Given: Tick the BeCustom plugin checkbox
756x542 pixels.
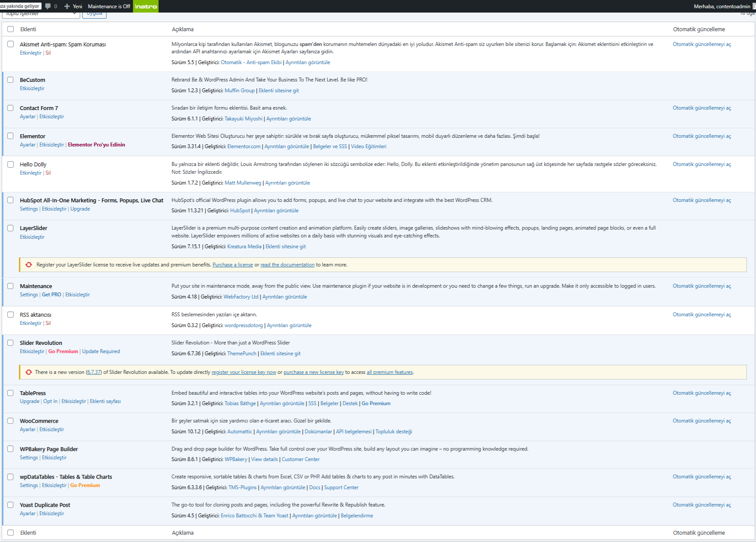Looking at the screenshot, I should point(10,80).
